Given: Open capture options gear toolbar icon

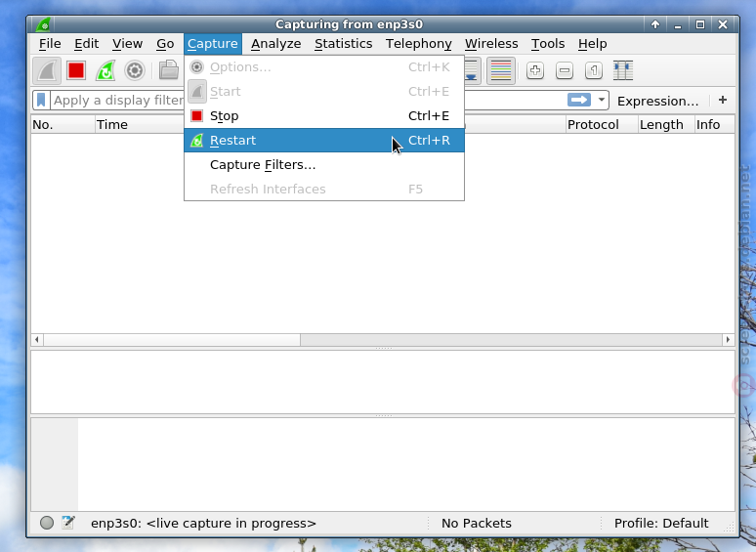Looking at the screenshot, I should click(135, 71).
